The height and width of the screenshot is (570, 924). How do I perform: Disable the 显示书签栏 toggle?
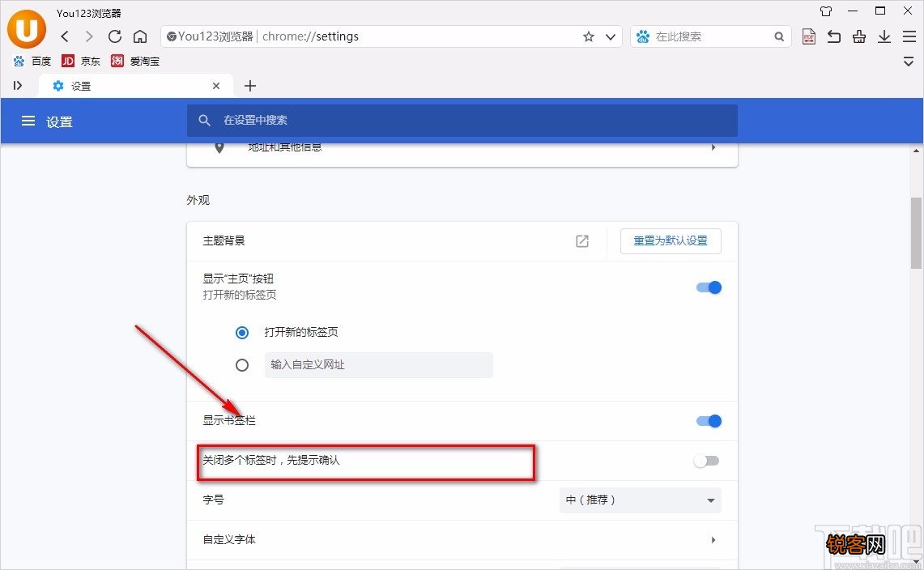[708, 421]
